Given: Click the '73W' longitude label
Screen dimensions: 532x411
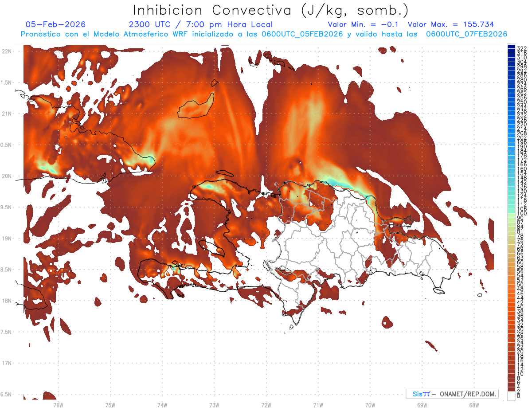Looking at the screenshot, I should [x=214, y=405].
